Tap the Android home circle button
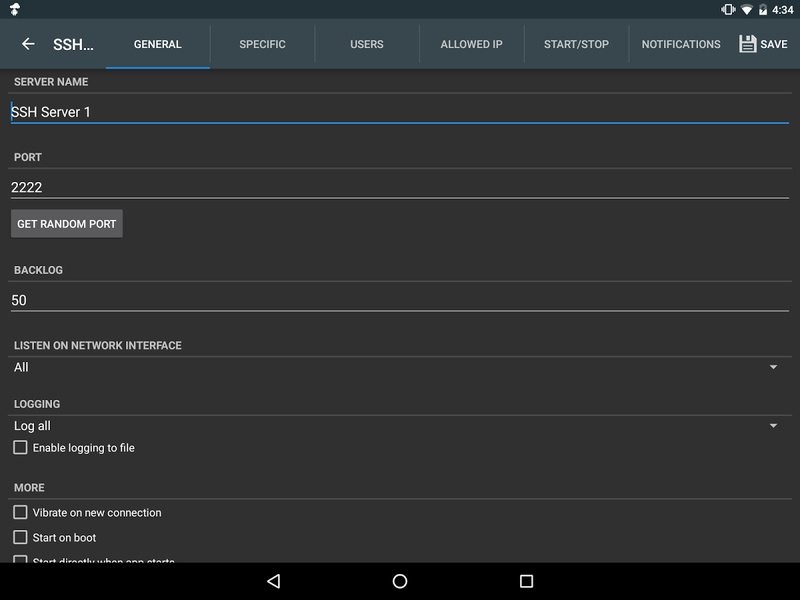 tap(400, 581)
